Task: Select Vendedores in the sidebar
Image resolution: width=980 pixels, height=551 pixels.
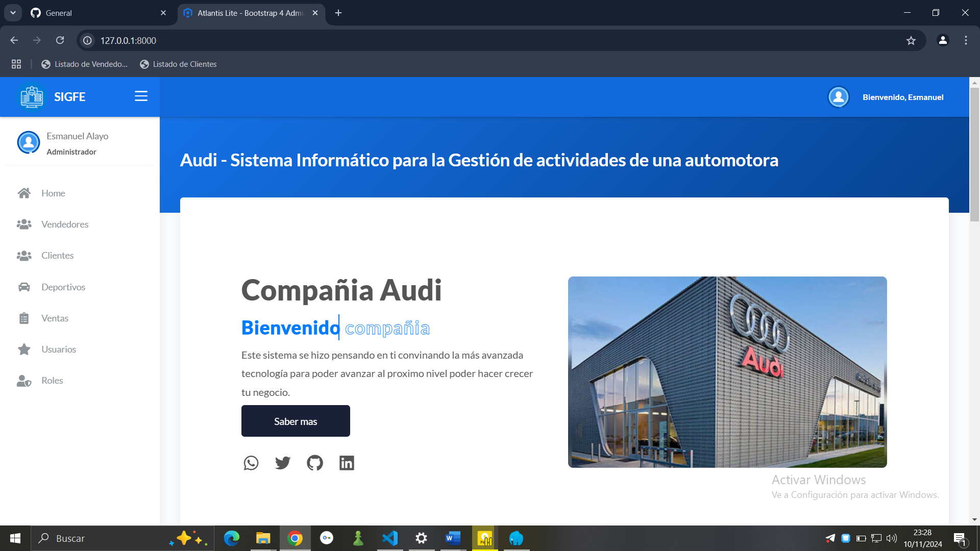Action: [x=64, y=224]
